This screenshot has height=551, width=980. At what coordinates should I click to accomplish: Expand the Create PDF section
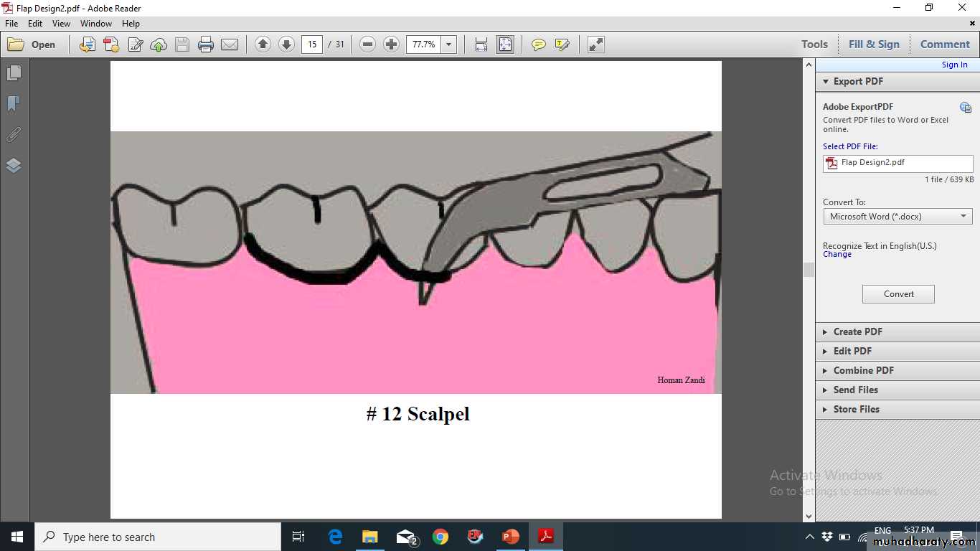857,331
